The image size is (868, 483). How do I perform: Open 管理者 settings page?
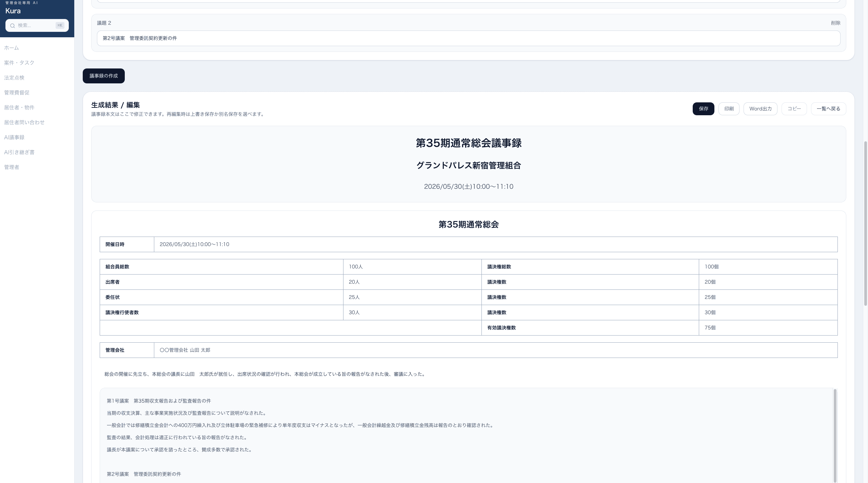(x=12, y=167)
